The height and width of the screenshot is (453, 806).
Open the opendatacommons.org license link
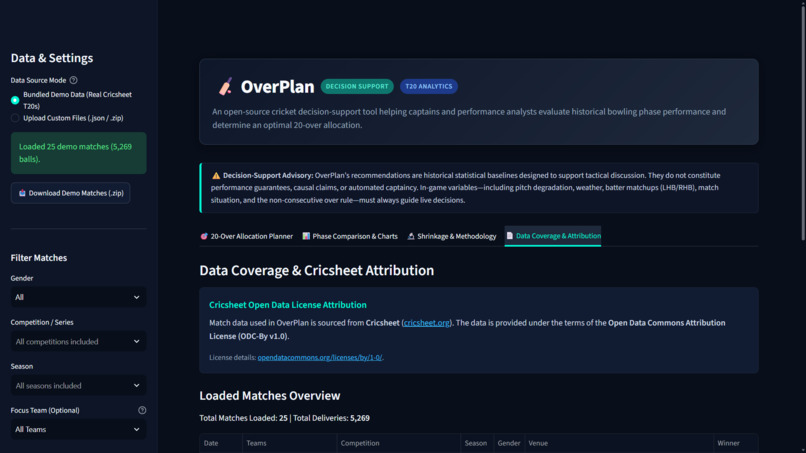pyautogui.click(x=320, y=357)
